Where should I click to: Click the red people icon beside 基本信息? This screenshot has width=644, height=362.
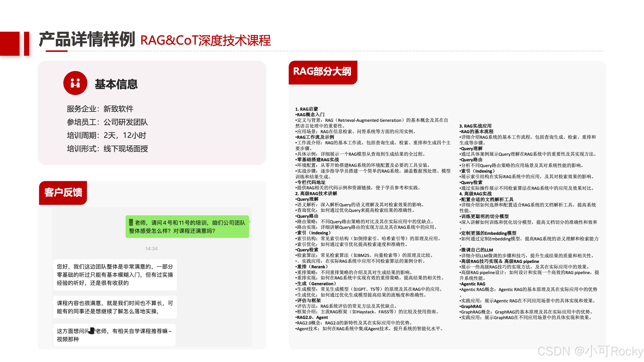click(75, 83)
